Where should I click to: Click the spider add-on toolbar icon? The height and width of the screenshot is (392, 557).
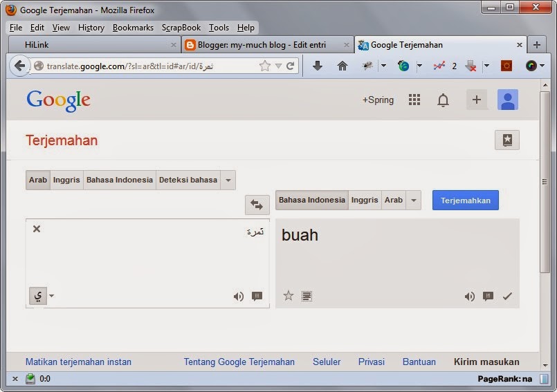pos(367,65)
